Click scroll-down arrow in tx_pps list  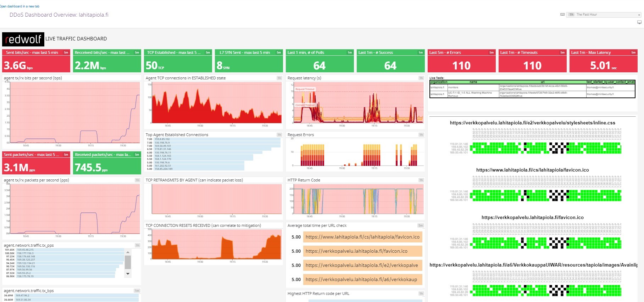pos(128,274)
